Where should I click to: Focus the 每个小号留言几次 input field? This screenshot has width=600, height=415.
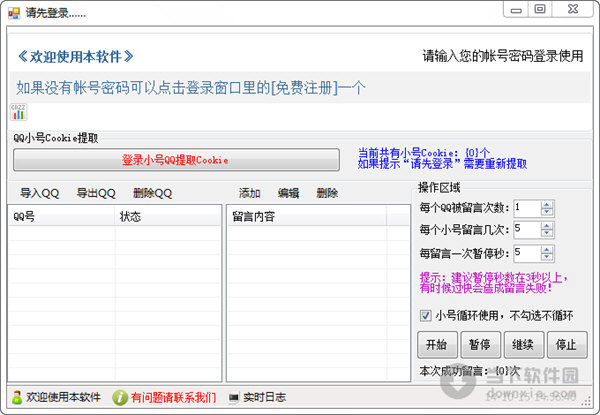click(x=527, y=229)
